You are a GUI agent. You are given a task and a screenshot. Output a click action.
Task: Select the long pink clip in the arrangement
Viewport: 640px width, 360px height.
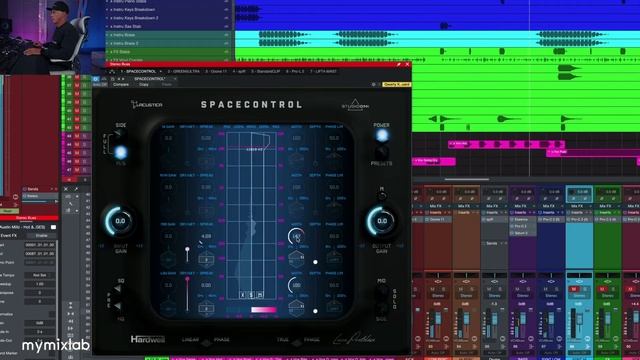[x=506, y=144]
